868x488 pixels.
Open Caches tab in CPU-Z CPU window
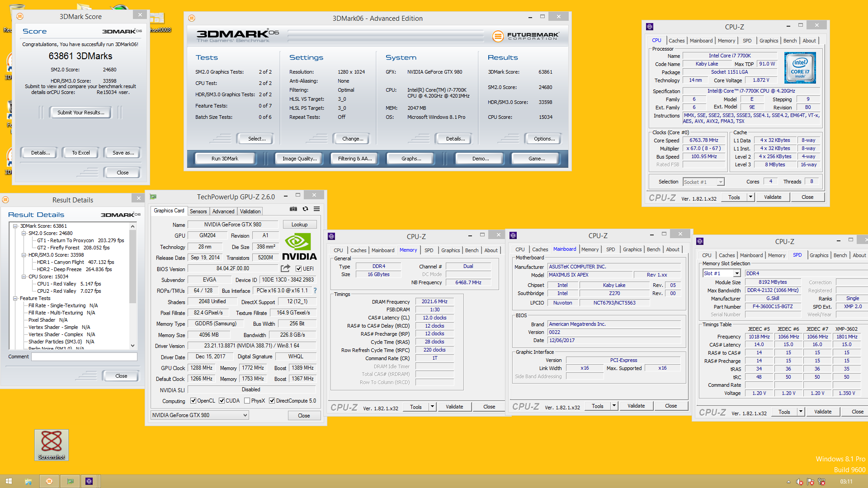coord(676,41)
